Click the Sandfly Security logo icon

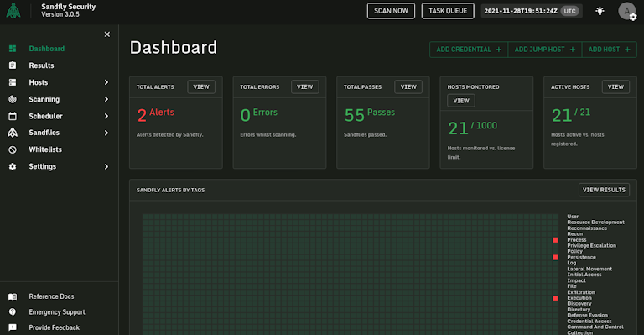point(13,11)
